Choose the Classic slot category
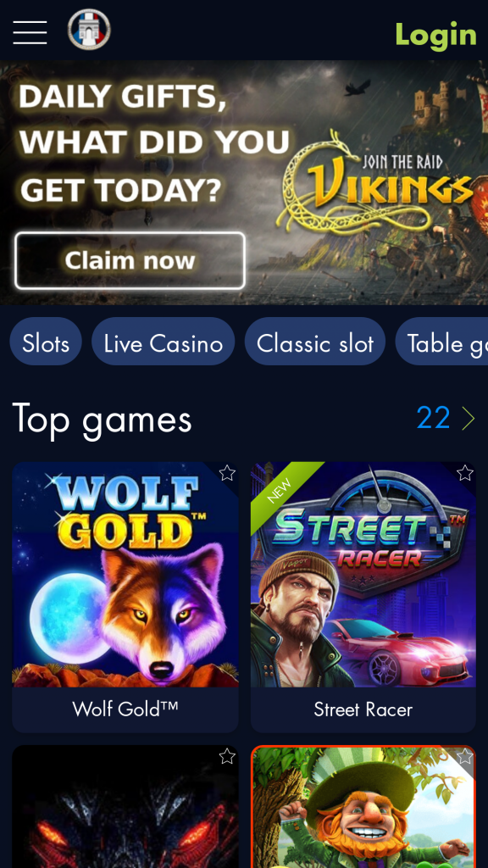Screen dimensions: 488x868 [x=315, y=344]
